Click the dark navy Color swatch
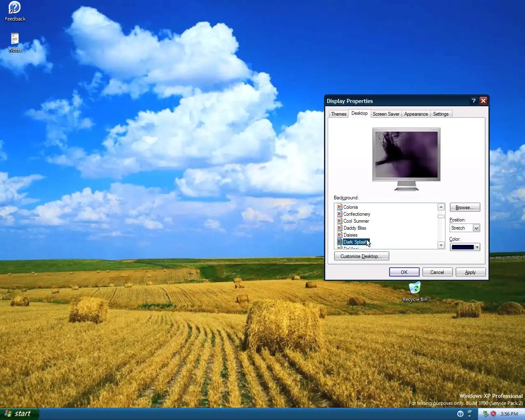The image size is (525, 420). coord(463,247)
